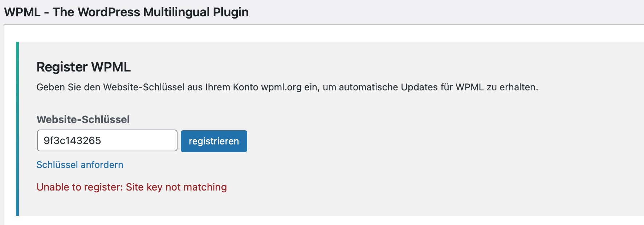This screenshot has width=644, height=225.
Task: Click the words Unable to register
Action: 80,187
